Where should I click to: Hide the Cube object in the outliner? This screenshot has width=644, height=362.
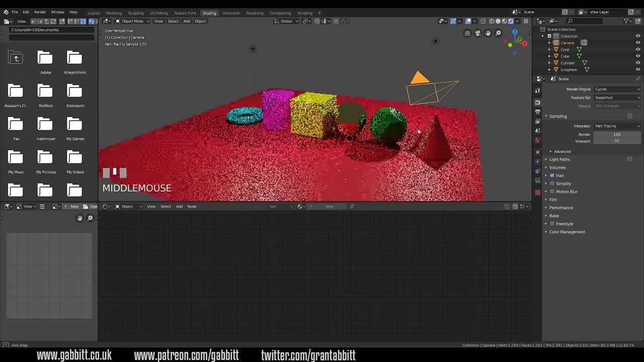click(x=637, y=56)
